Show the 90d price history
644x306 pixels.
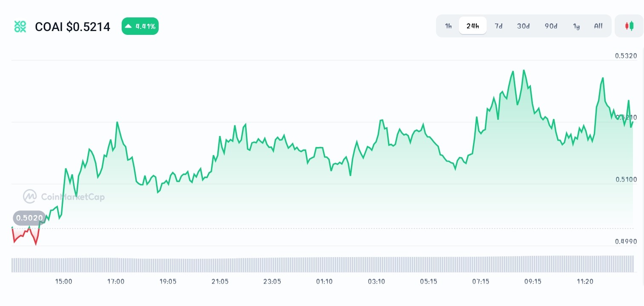(551, 26)
